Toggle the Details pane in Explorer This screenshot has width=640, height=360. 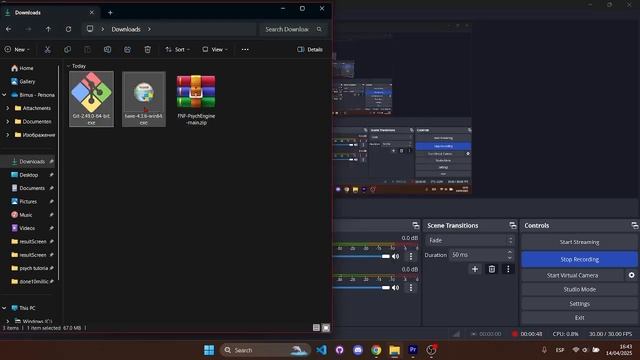(310, 49)
